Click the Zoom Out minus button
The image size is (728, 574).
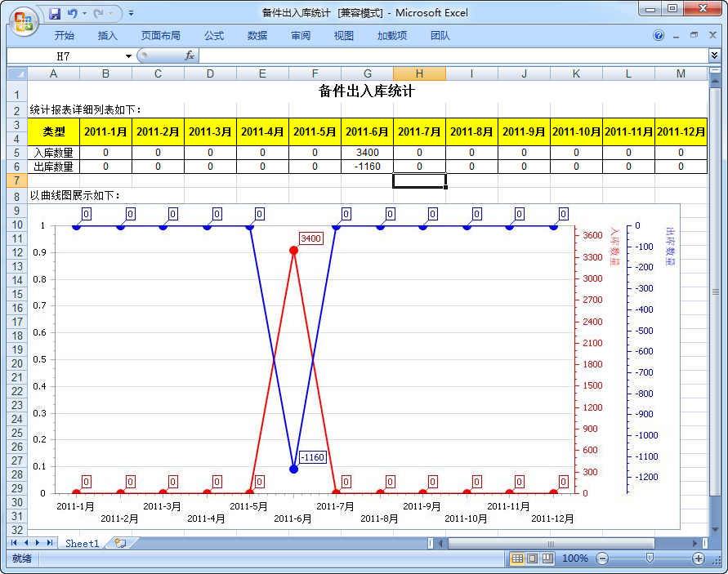point(602,558)
